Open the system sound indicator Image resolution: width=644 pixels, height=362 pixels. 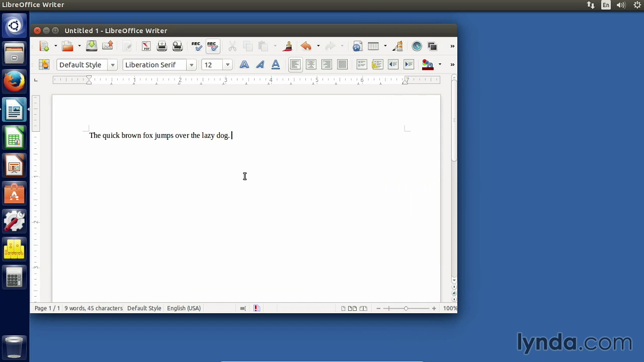click(x=621, y=5)
